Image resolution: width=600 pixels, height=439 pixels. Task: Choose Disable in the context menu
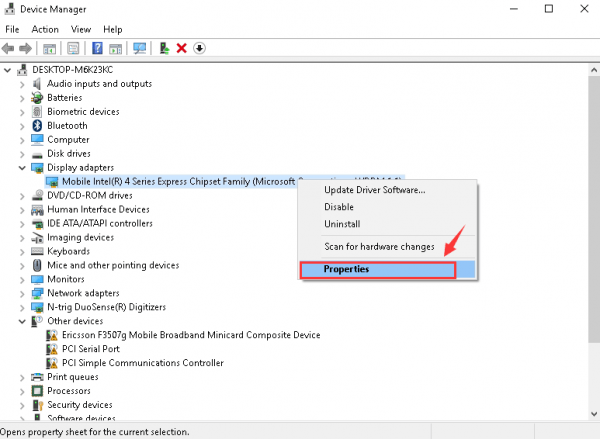pos(340,207)
